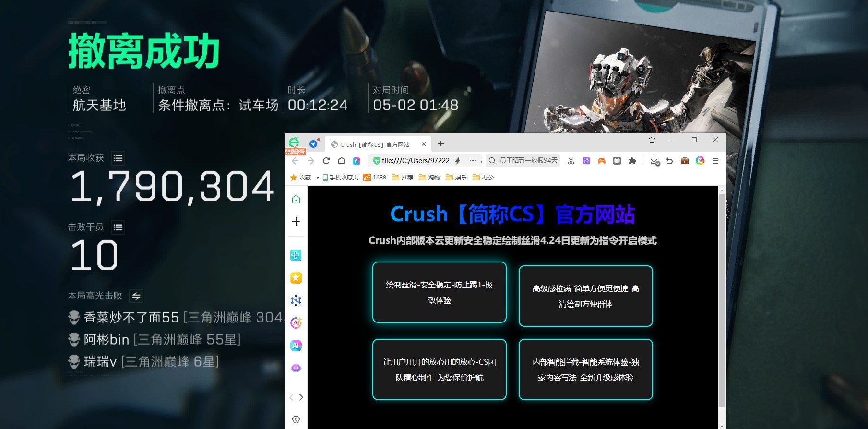Close the Crush 官方网站 tab
Viewport: 868px width, 429px height.
pos(424,144)
